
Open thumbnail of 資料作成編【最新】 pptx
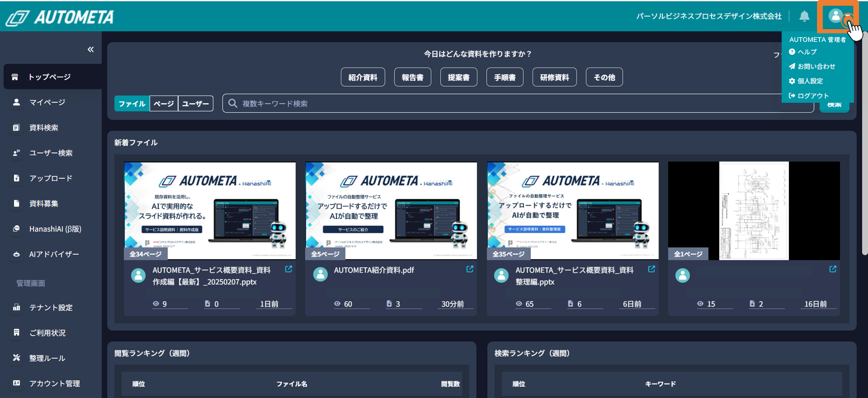pos(210,211)
